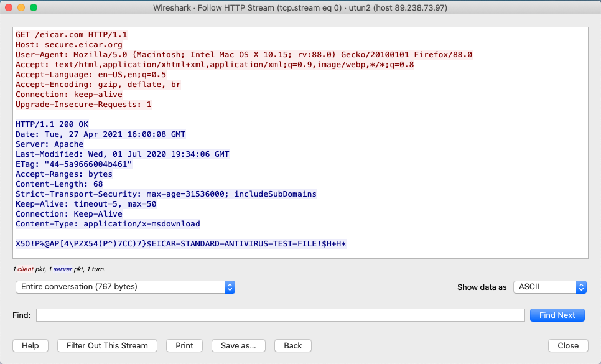Viewport: 601px width, 364px height.
Task: Click the stepper arrows beside ASCII
Action: coord(581,287)
